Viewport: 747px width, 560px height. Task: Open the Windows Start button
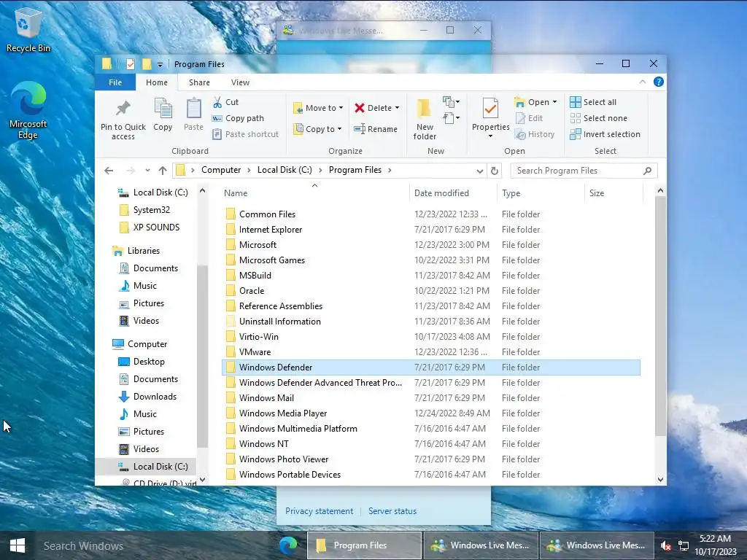click(x=18, y=545)
